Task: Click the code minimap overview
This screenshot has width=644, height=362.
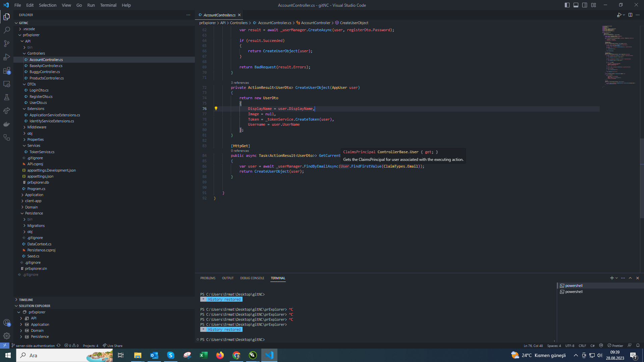Action: (x=620, y=56)
